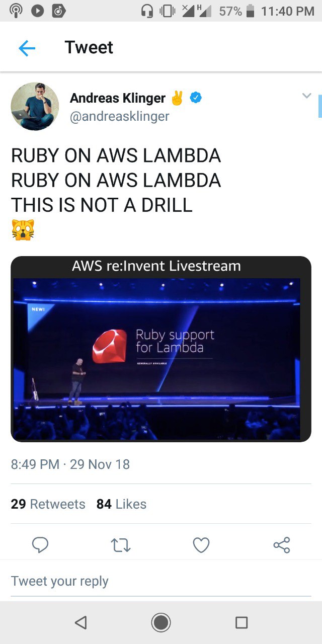Screen dimensions: 322x644
Task: Expand the tweet options chevron
Action: coord(306,96)
